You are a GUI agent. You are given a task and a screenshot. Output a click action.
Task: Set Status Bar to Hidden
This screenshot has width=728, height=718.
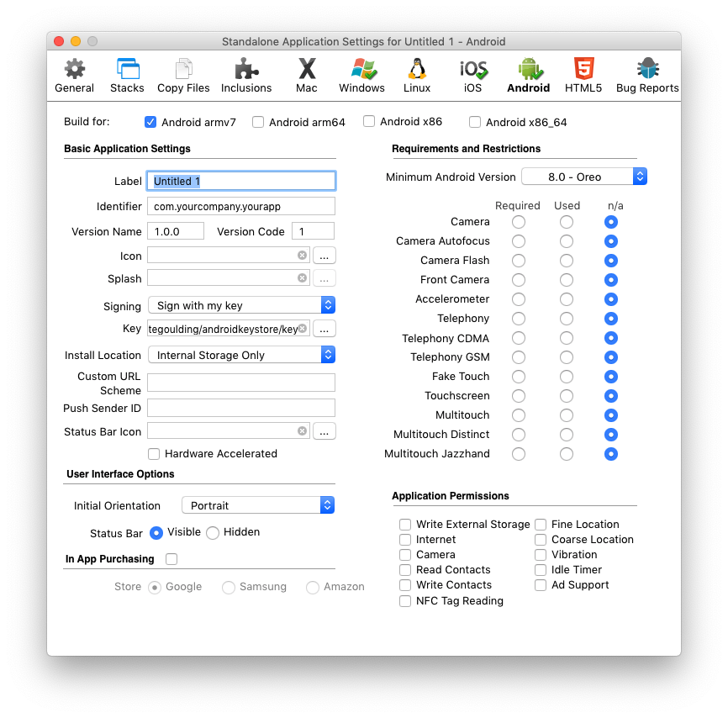point(213,533)
